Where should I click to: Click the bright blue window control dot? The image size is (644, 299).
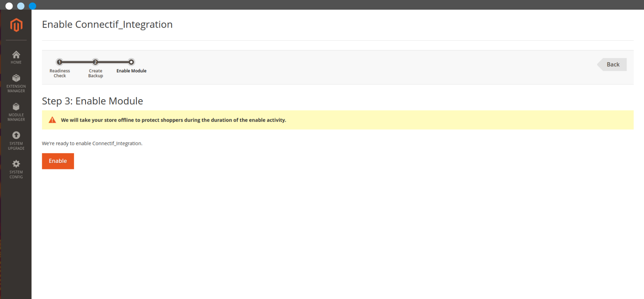click(33, 6)
